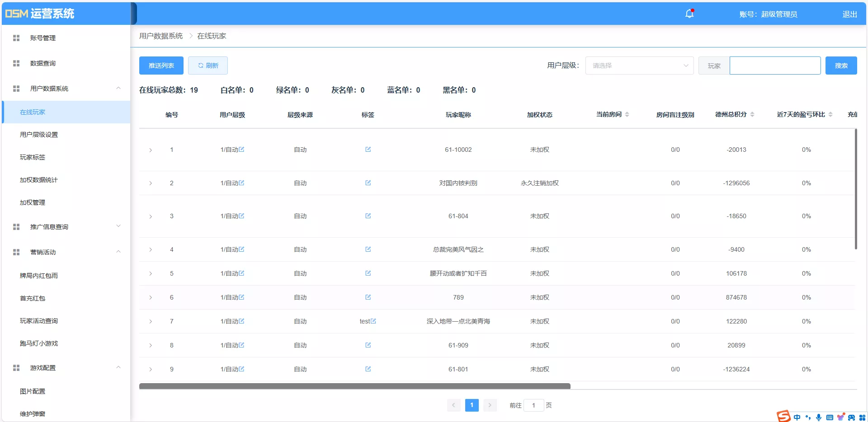
Task: Edit the tag icon for player 789
Action: [x=368, y=297]
